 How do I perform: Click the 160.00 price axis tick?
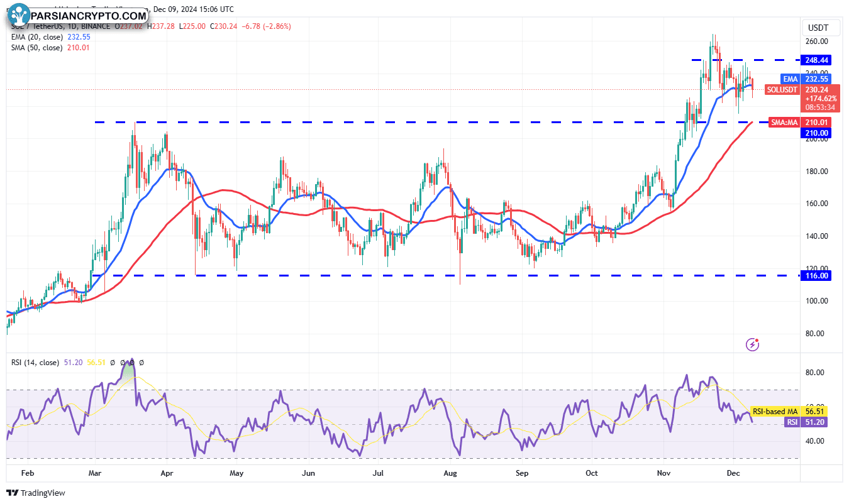(817, 204)
